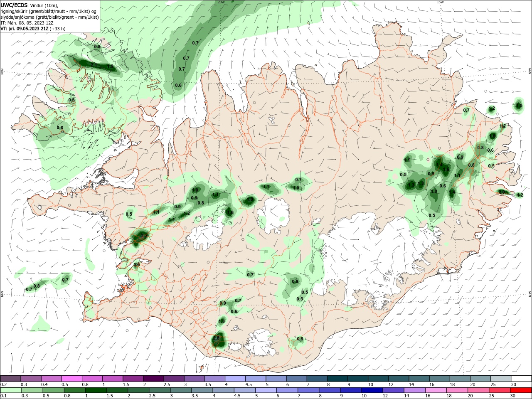Select the dark teal 8 mm snow swatch
The height and width of the screenshot is (399, 532).
(x=337, y=378)
